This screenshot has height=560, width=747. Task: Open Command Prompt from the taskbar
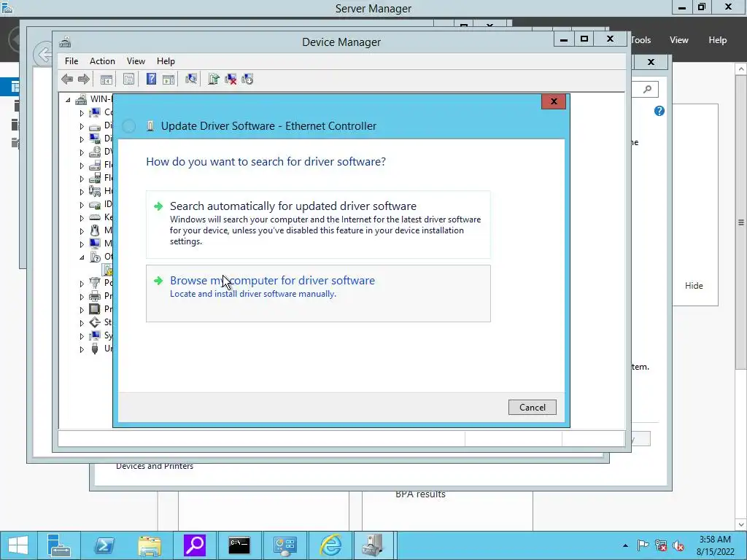[x=239, y=545]
